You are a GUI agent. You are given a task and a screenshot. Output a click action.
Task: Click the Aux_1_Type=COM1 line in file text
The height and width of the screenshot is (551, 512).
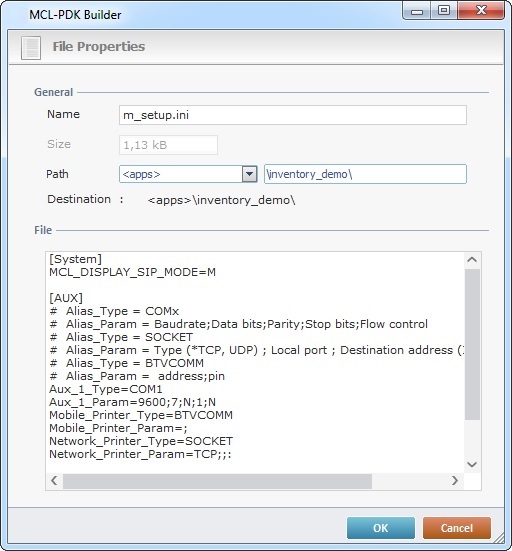[x=106, y=389]
